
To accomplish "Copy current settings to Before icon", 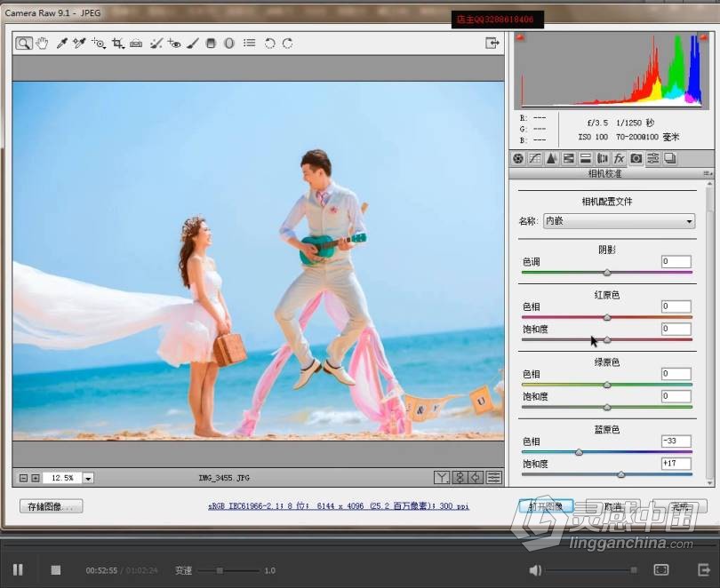I will tap(476, 478).
